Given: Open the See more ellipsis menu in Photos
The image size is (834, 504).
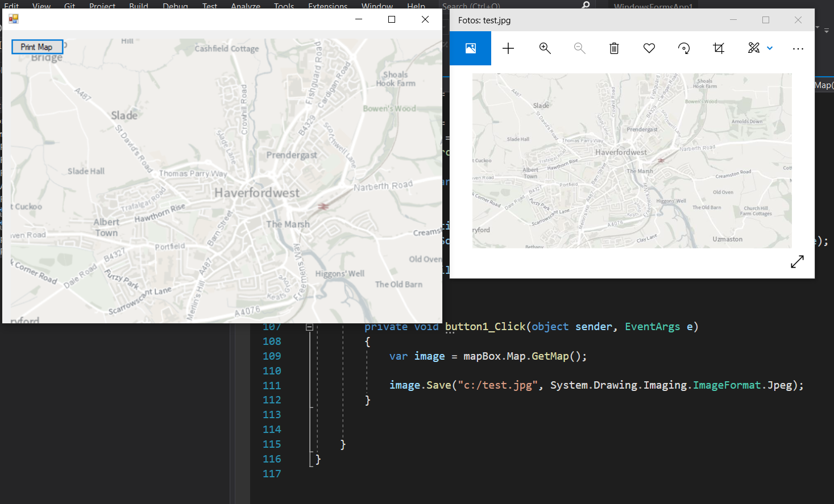Looking at the screenshot, I should coord(798,48).
